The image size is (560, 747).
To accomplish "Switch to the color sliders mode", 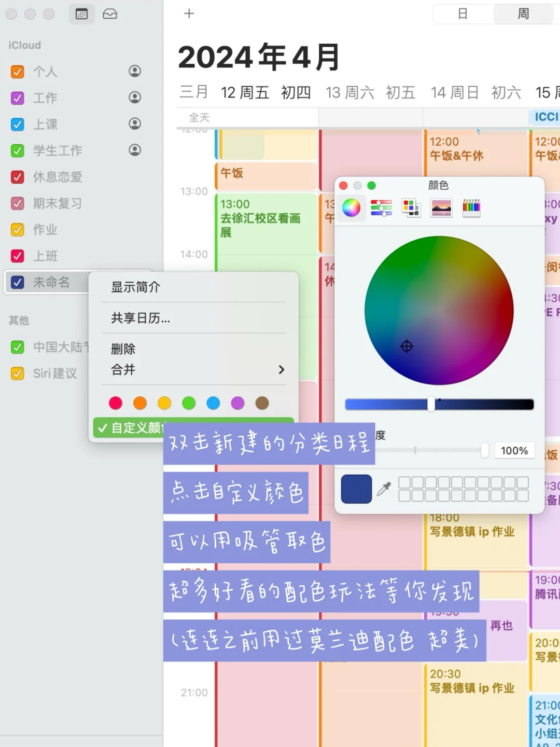I will [x=381, y=208].
